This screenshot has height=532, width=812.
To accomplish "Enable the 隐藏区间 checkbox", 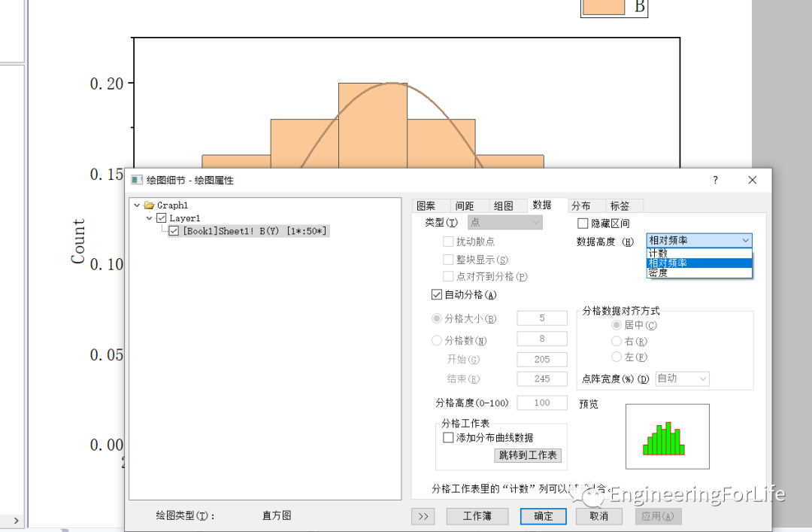I will [583, 223].
